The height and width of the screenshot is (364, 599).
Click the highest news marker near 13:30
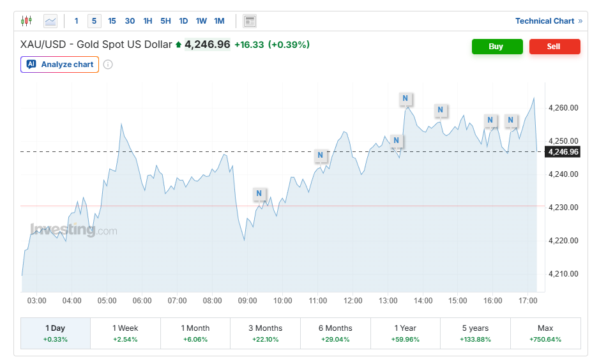click(x=406, y=98)
